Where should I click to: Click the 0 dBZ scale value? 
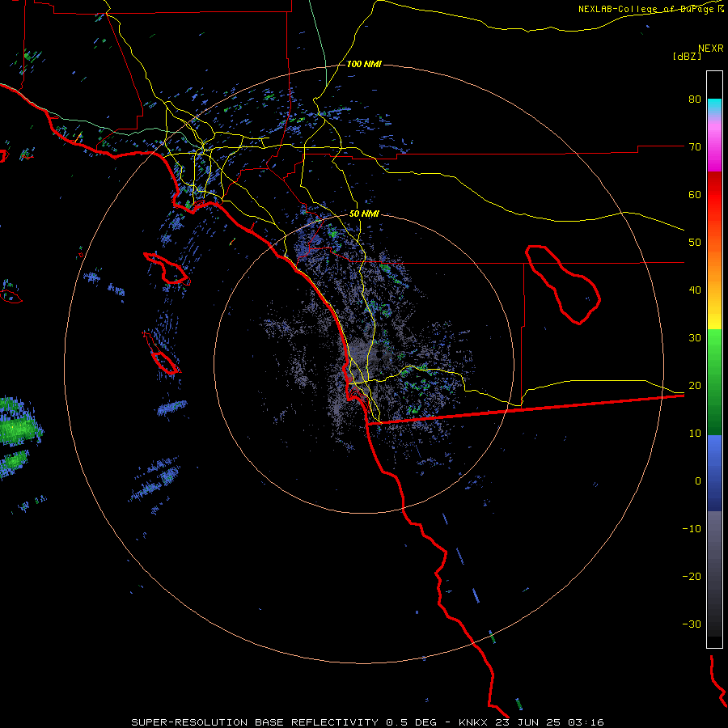tap(698, 481)
